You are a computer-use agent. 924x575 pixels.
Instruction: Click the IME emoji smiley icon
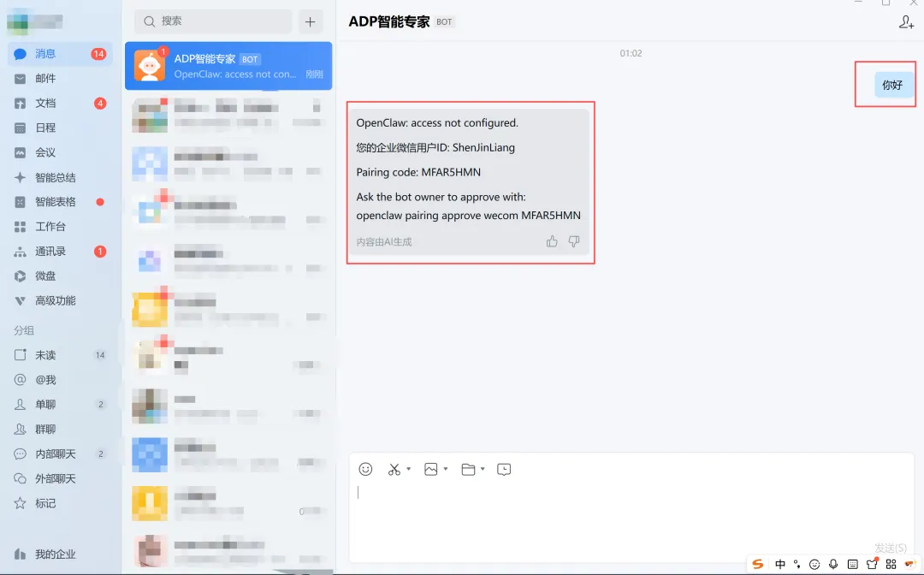pos(814,565)
